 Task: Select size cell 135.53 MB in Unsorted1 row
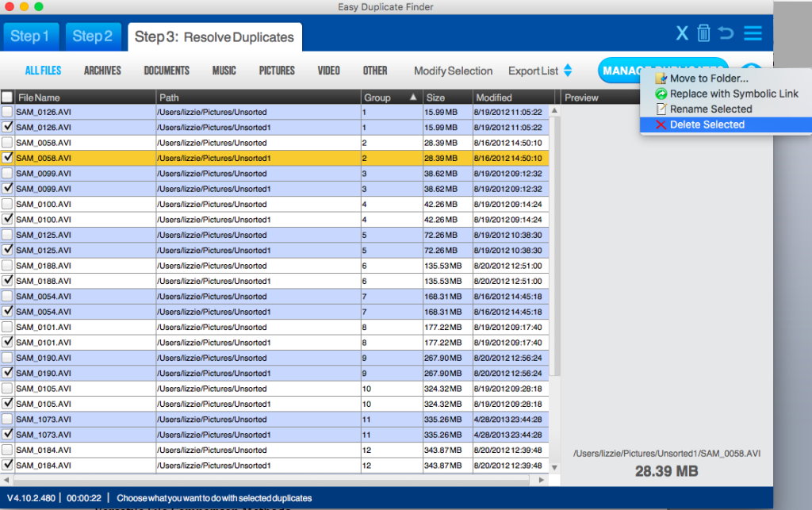[x=447, y=281]
